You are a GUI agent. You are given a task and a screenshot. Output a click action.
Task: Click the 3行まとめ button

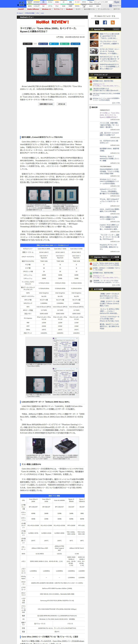click(62, 104)
